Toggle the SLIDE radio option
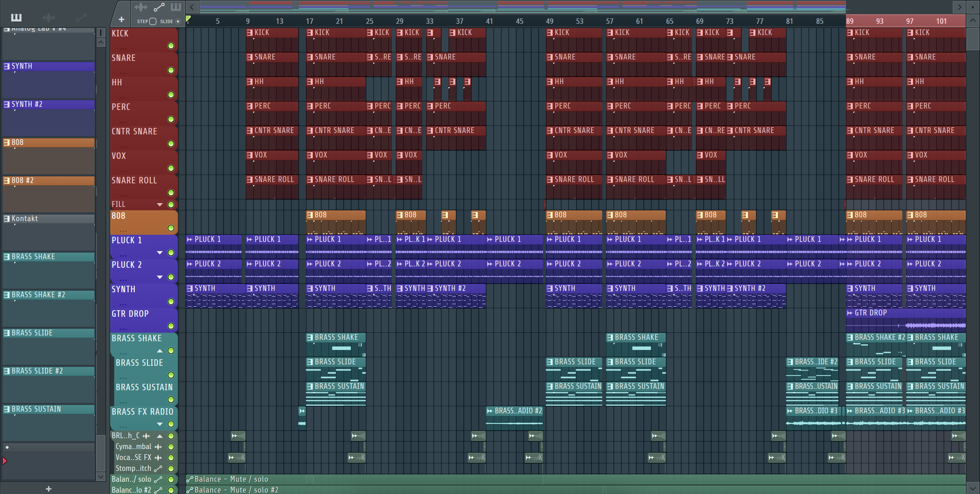 [178, 21]
